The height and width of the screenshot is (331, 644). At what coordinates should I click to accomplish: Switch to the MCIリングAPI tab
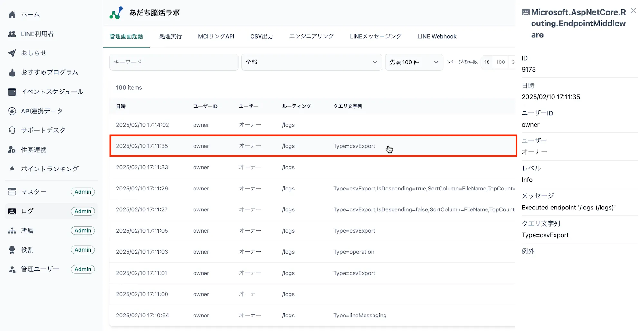(216, 37)
